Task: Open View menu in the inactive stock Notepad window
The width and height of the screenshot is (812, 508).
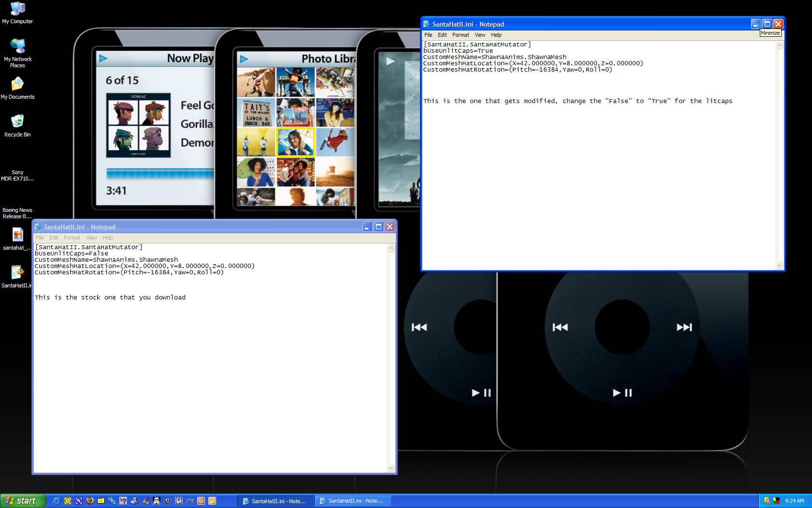Action: coord(91,238)
